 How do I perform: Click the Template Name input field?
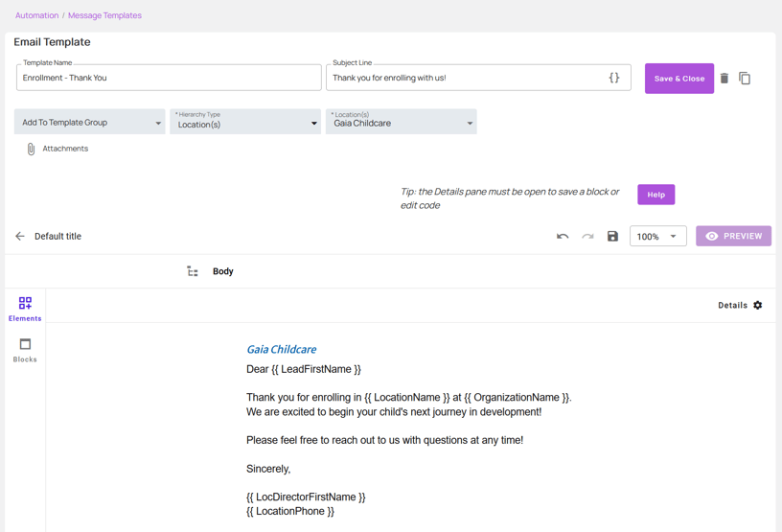[169, 79]
